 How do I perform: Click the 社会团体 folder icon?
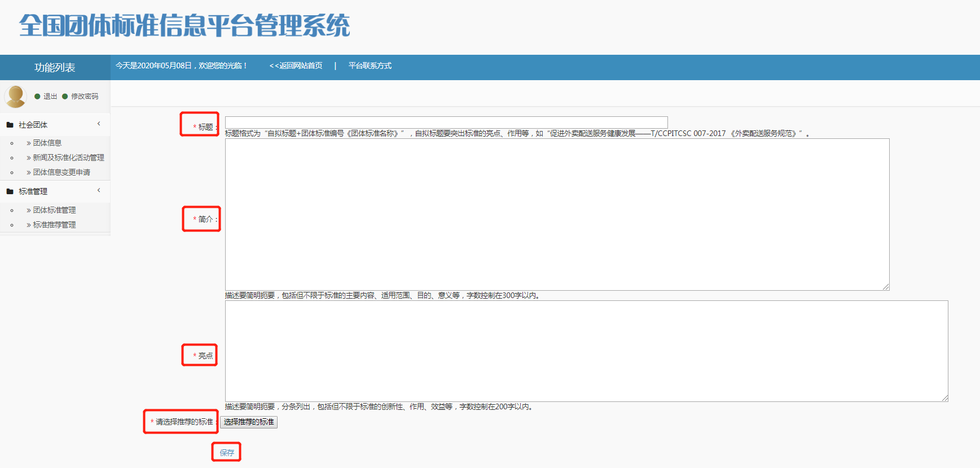point(10,125)
